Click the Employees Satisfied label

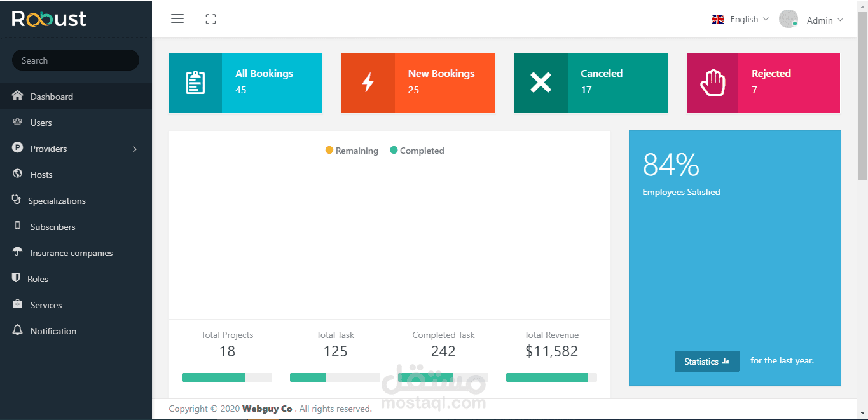[x=681, y=192]
